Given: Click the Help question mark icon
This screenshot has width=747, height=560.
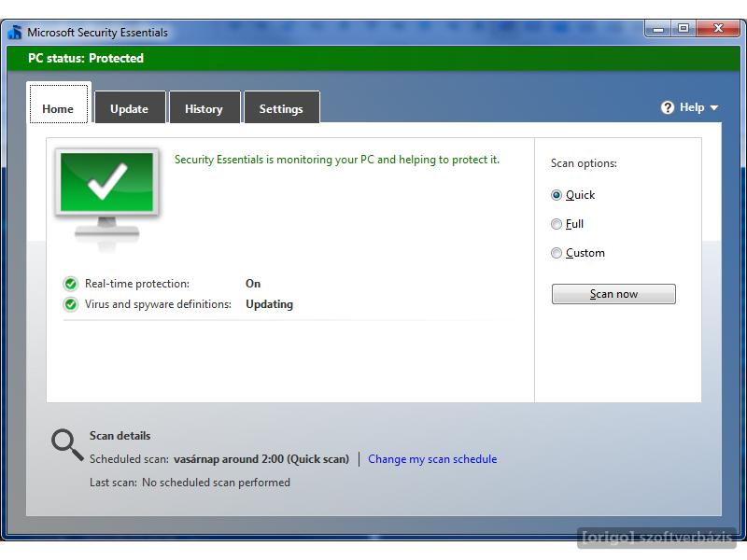Looking at the screenshot, I should tap(668, 107).
